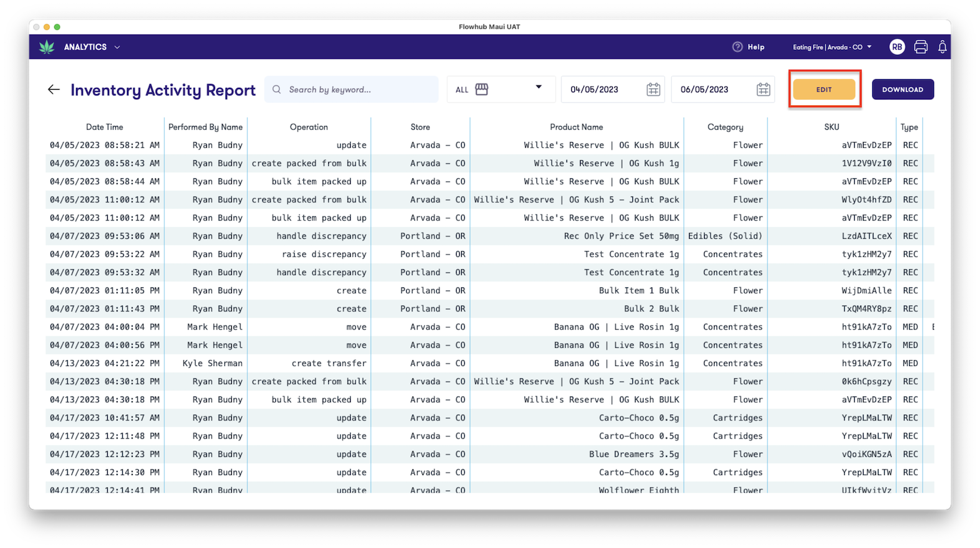980x548 pixels.
Task: Open calendar for end date 06/05/2023
Action: point(763,90)
